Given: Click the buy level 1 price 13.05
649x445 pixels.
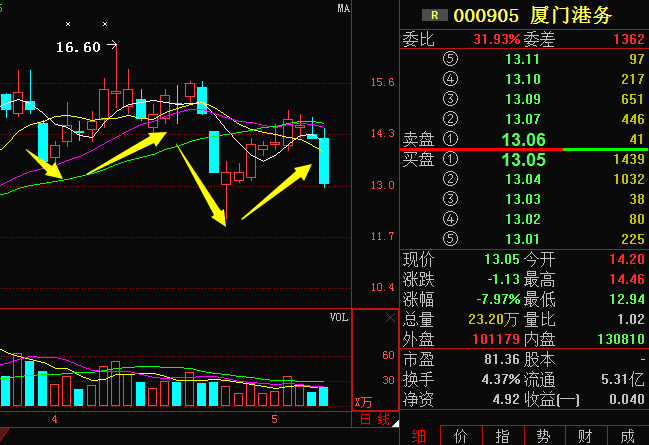Looking at the screenshot, I should (x=523, y=159).
